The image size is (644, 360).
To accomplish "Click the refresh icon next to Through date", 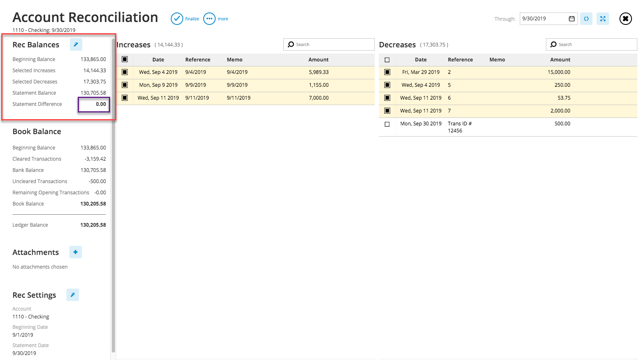I will [x=586, y=19].
